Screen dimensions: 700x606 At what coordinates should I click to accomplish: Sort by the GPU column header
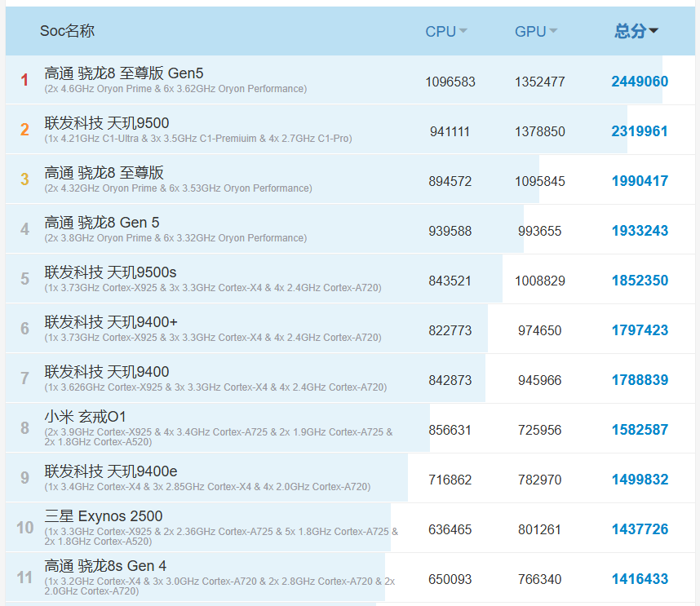[x=536, y=31]
